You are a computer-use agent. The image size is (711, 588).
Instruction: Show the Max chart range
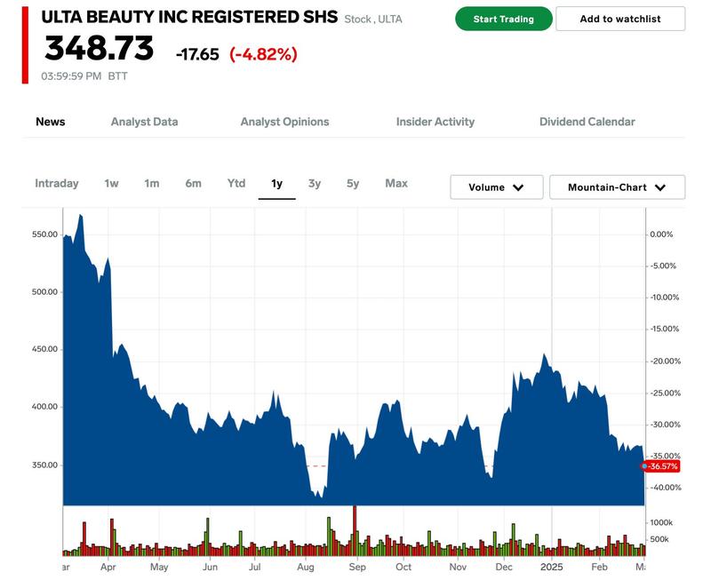[x=396, y=184]
